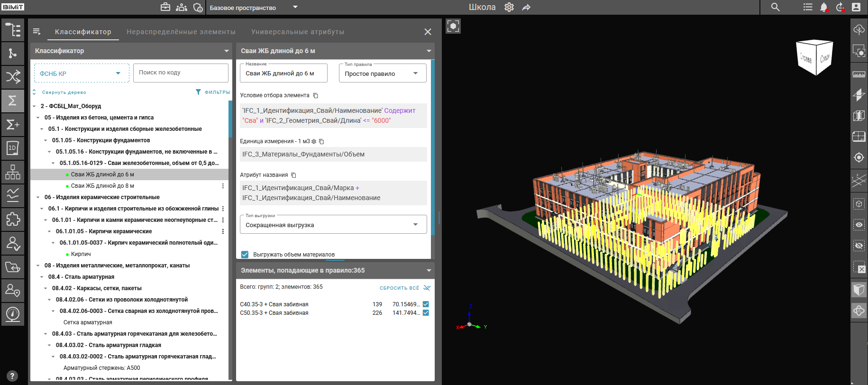
Task: Switch to 'Нераспределённые элементы' tab
Action: [x=181, y=32]
